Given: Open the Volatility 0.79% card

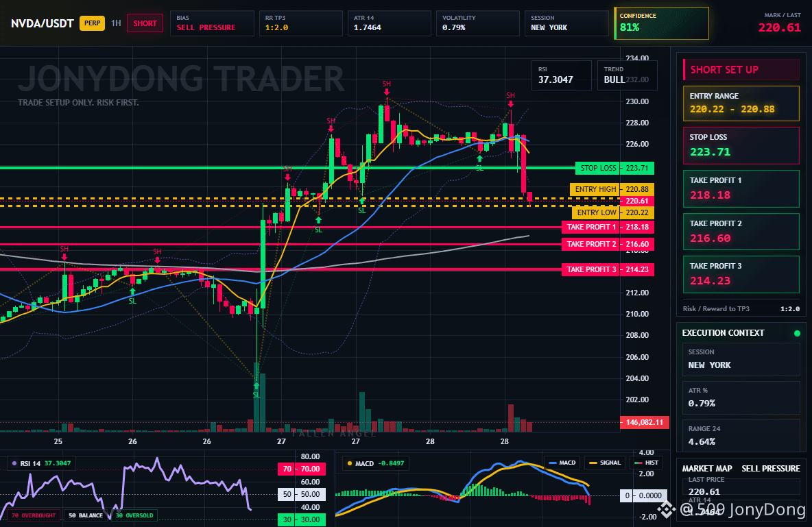Looking at the screenshot, I should (x=478, y=23).
